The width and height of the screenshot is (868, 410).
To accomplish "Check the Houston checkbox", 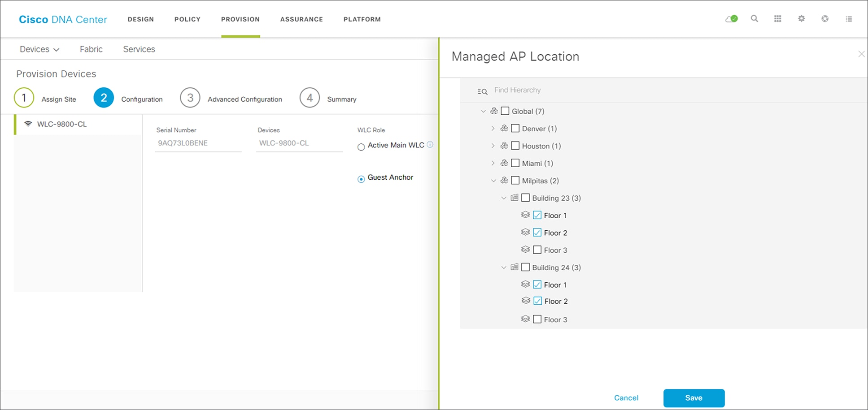I will 515,146.
